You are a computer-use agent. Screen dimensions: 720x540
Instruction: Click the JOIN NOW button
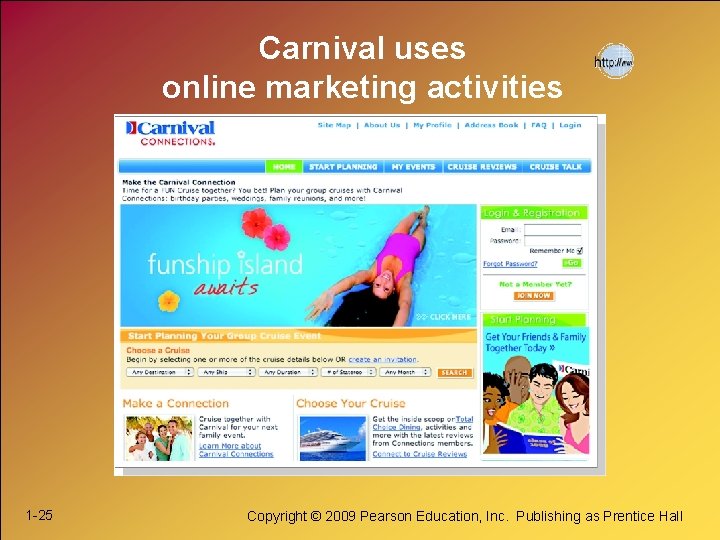click(534, 296)
